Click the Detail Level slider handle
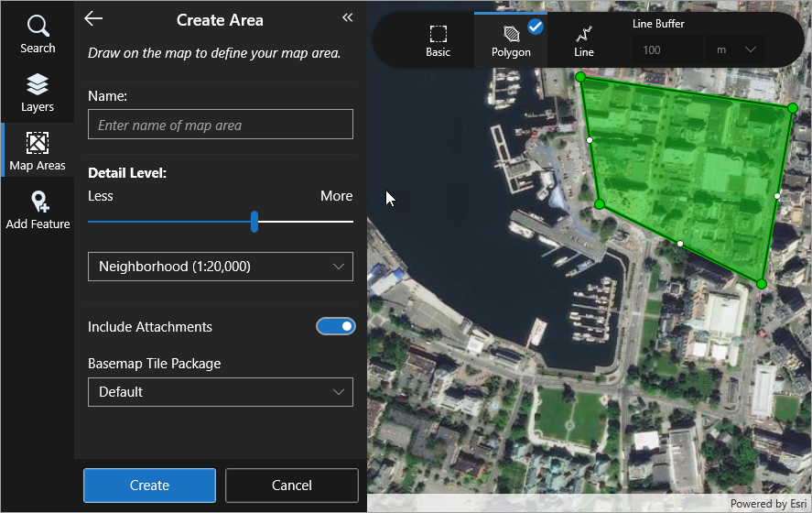The image size is (812, 513). (254, 222)
